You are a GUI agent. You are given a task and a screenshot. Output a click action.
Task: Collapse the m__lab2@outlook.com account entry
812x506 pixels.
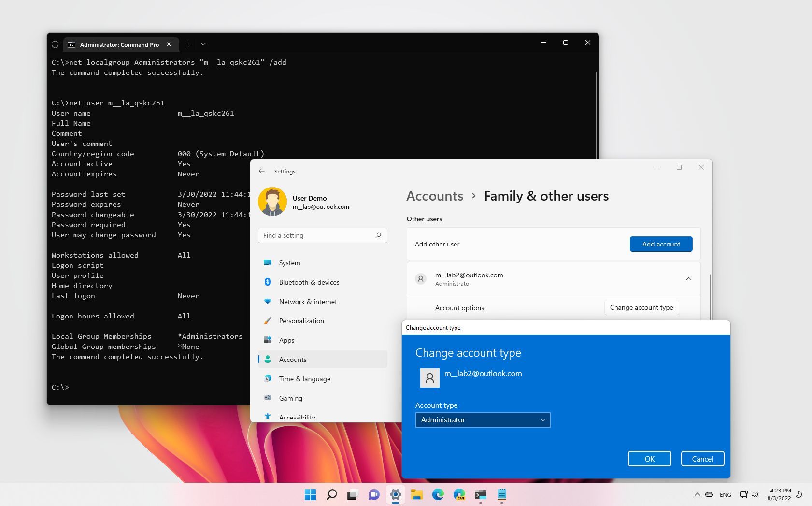coord(688,279)
